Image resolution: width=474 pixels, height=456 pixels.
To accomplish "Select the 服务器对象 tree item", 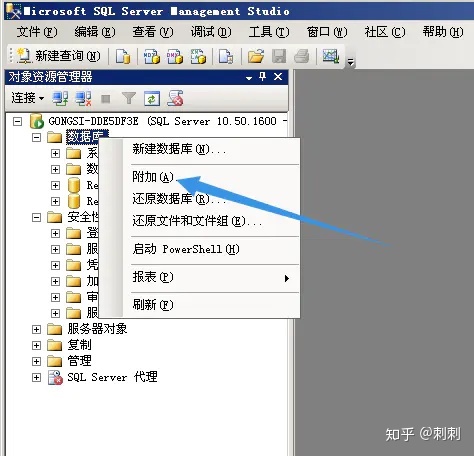I will (97, 329).
